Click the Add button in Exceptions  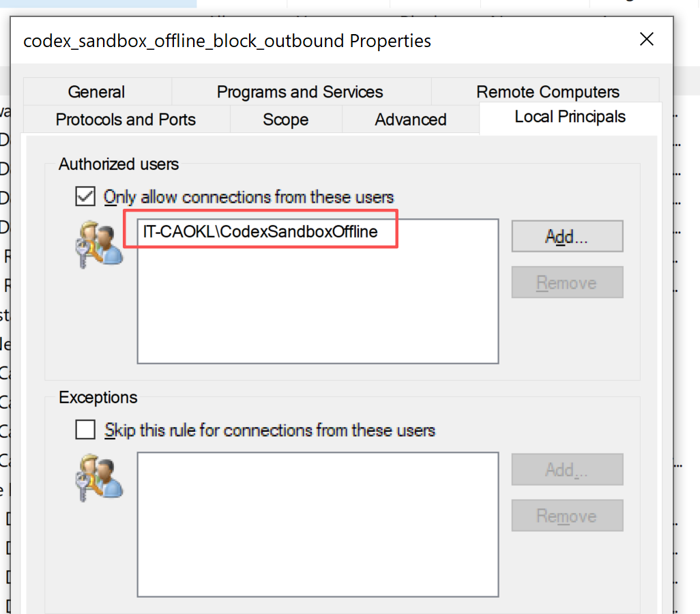tap(567, 470)
